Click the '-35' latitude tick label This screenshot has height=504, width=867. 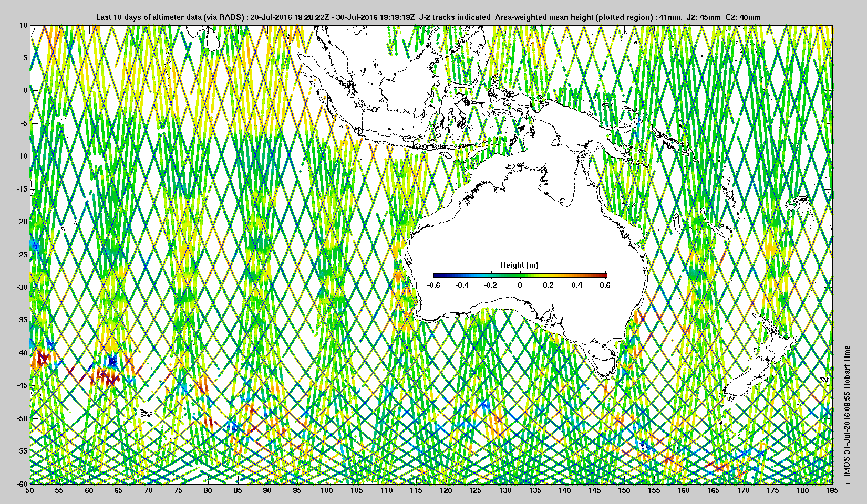click(22, 320)
